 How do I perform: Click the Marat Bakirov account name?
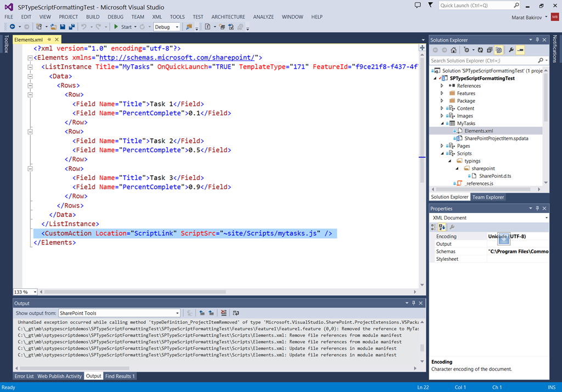tap(526, 17)
